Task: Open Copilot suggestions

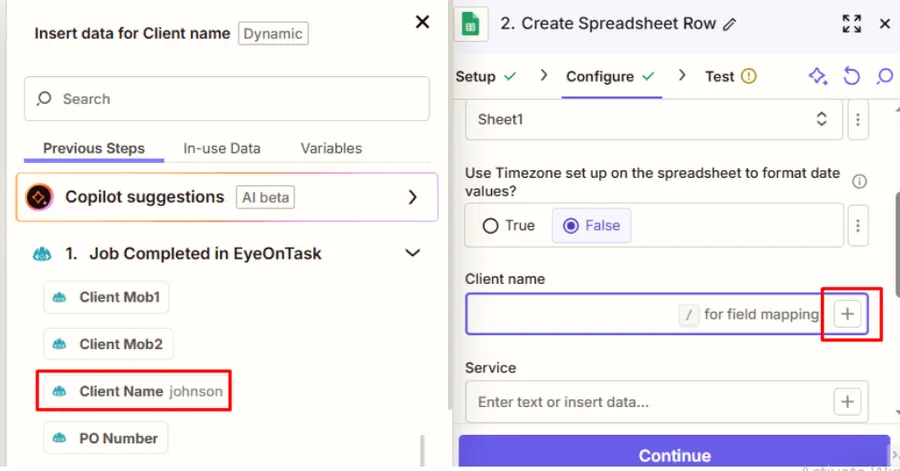Action: point(227,197)
